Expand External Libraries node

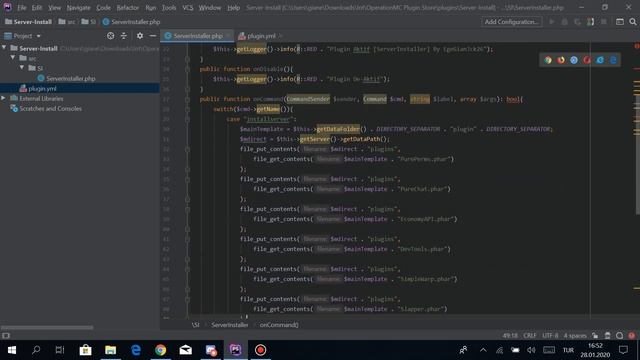pyautogui.click(x=4, y=98)
